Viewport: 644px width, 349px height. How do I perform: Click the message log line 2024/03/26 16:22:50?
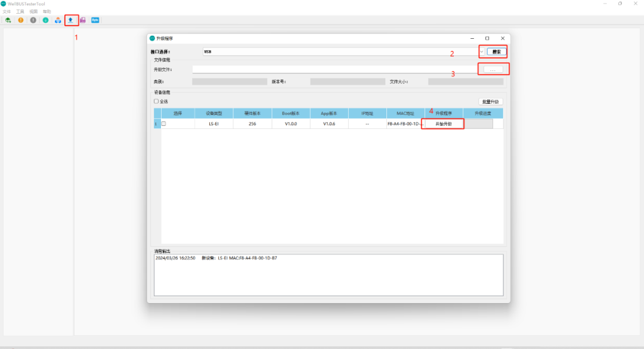216,258
